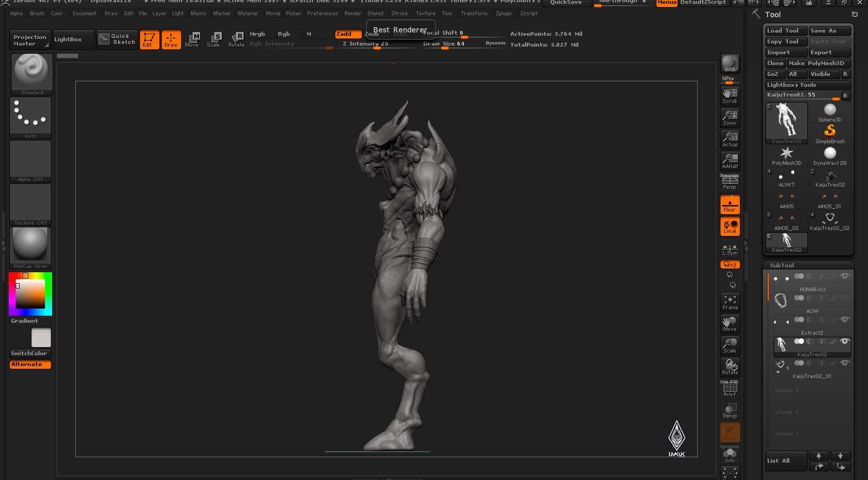
Task: Open the Transform menu
Action: click(x=474, y=14)
